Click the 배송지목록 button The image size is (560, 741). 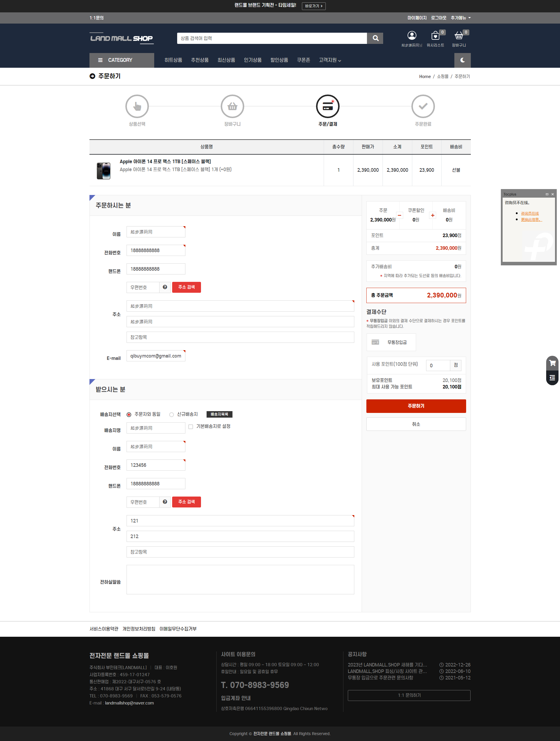(x=219, y=414)
